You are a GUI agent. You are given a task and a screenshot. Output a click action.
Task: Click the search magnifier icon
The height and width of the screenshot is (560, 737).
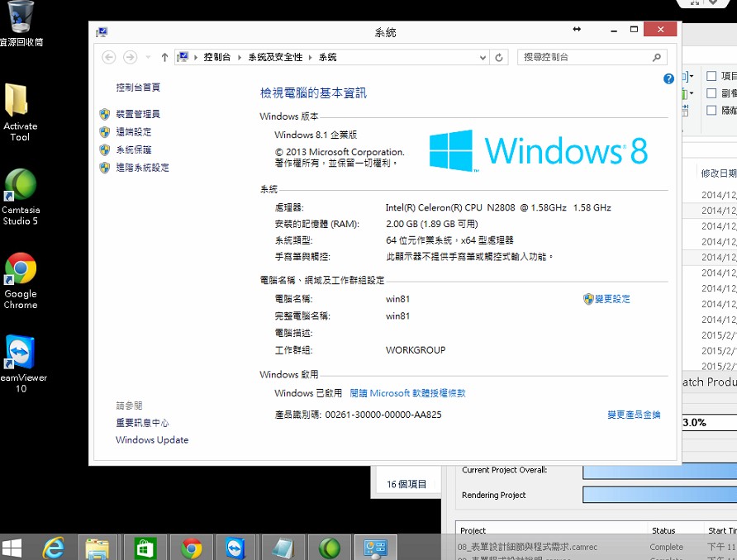click(x=657, y=57)
